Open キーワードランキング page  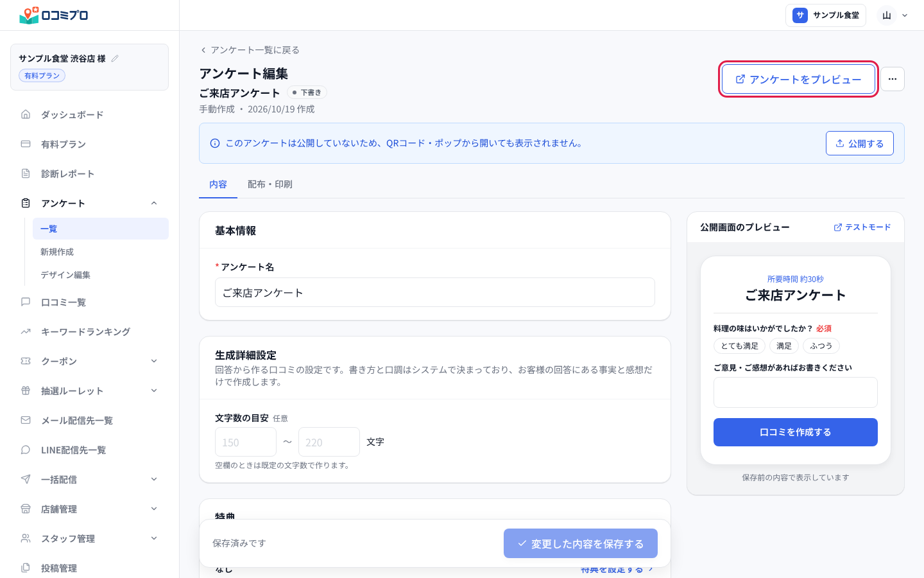click(89, 331)
